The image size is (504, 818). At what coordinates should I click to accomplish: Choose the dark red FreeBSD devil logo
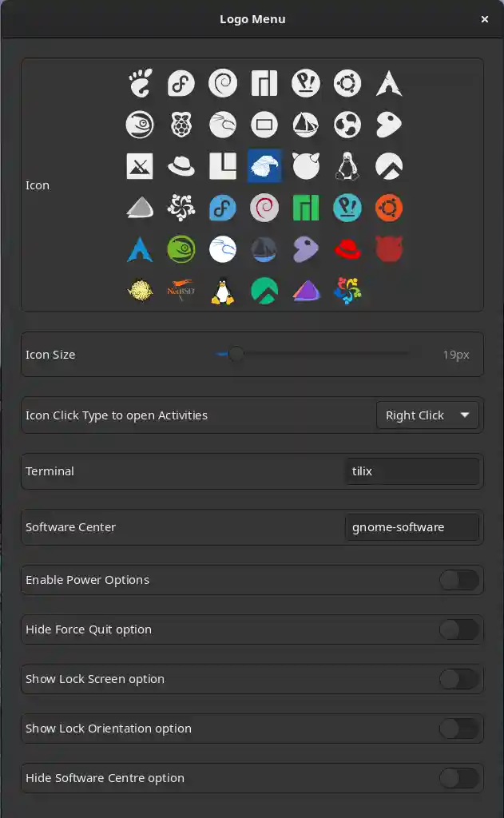tap(389, 250)
